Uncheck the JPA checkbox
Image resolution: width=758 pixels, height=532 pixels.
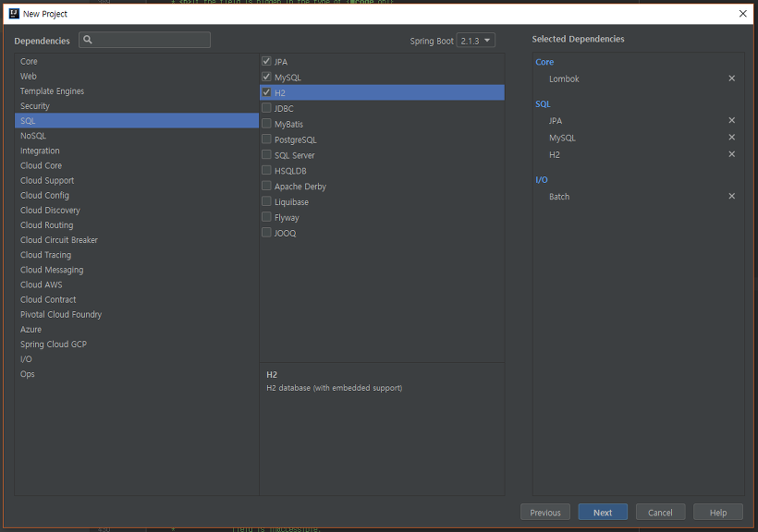[x=266, y=61]
